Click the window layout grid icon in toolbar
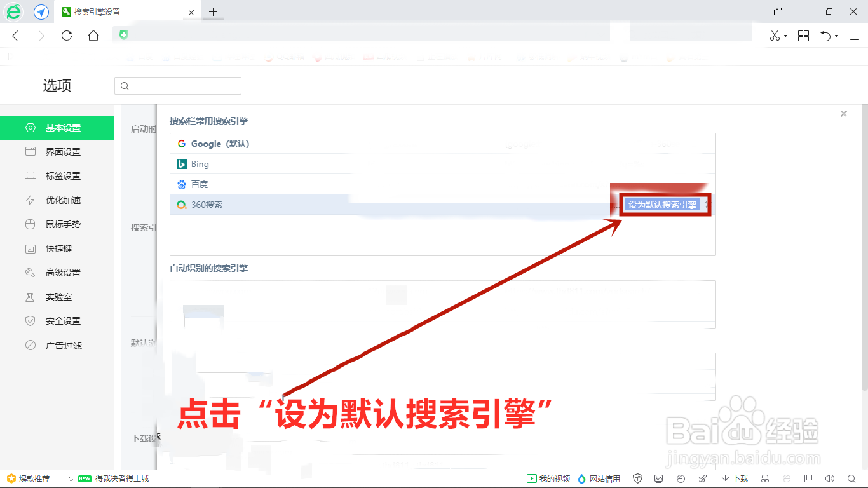868x488 pixels. [x=803, y=36]
